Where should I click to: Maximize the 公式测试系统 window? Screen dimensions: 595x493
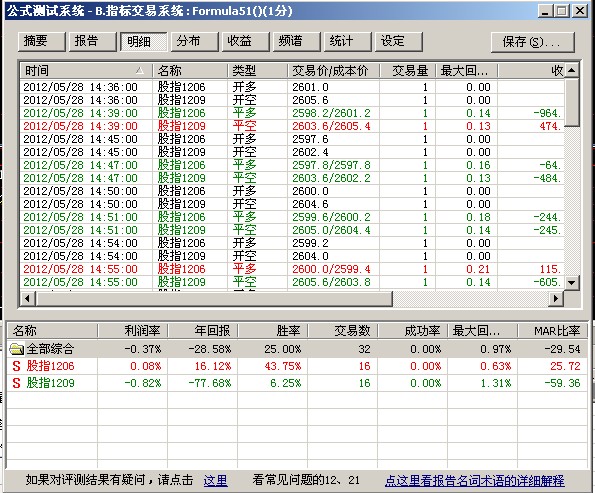click(562, 11)
